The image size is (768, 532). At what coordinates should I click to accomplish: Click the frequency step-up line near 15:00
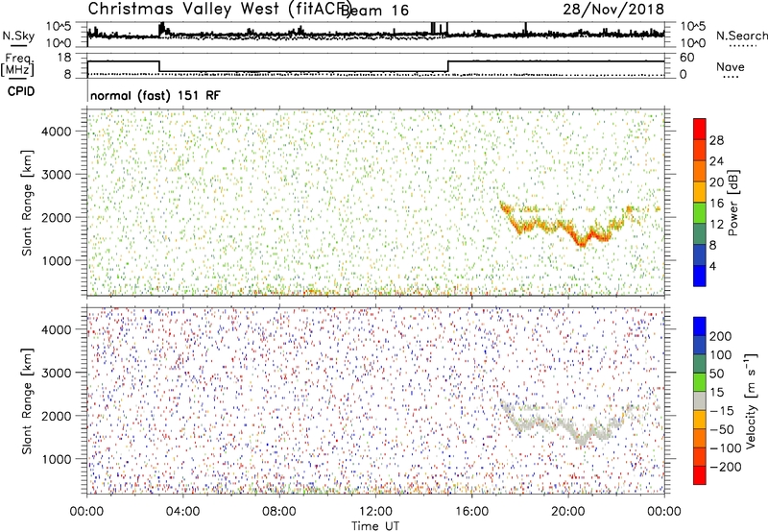tap(448, 66)
